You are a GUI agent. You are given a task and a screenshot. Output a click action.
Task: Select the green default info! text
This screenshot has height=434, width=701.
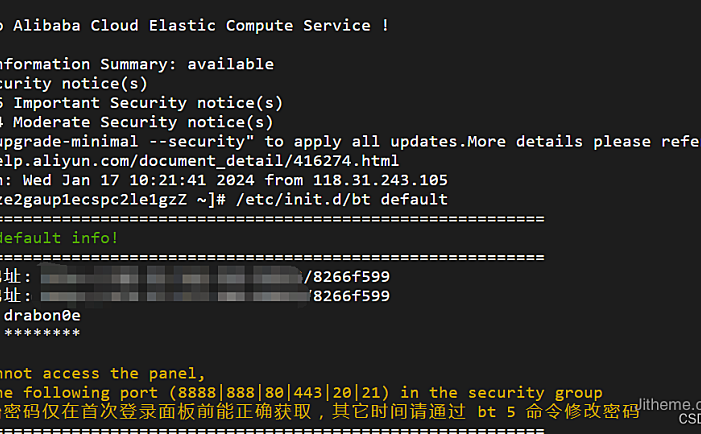click(59, 238)
